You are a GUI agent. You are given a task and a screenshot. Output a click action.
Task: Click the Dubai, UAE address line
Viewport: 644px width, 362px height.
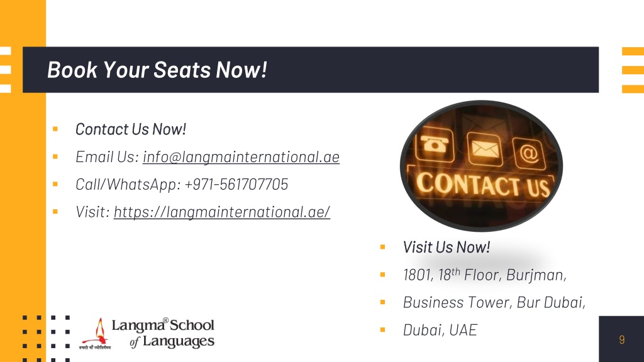point(440,330)
